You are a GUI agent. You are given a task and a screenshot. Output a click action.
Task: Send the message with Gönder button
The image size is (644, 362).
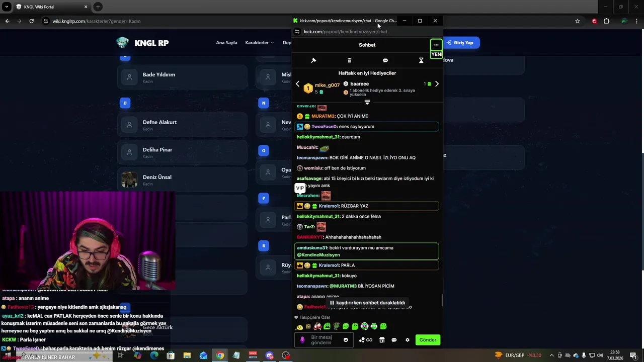click(x=428, y=340)
